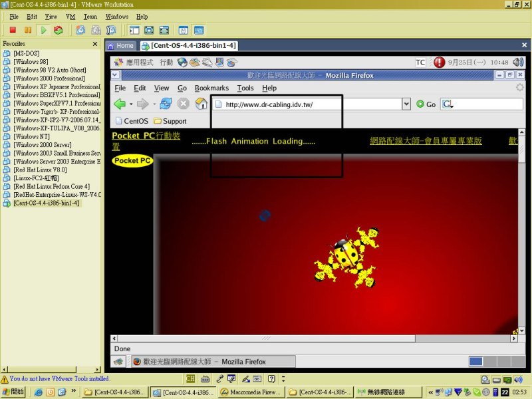The width and height of the screenshot is (532, 399).
Task: Click the Go button next to URL bar
Action: point(426,104)
